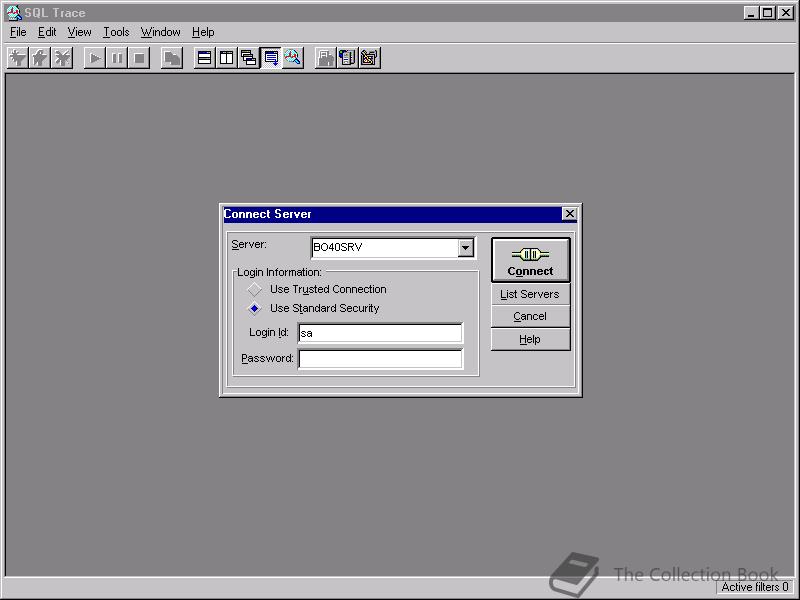The height and width of the screenshot is (600, 800).
Task: Click the SQL Trace title bar app icon
Action: 14,13
